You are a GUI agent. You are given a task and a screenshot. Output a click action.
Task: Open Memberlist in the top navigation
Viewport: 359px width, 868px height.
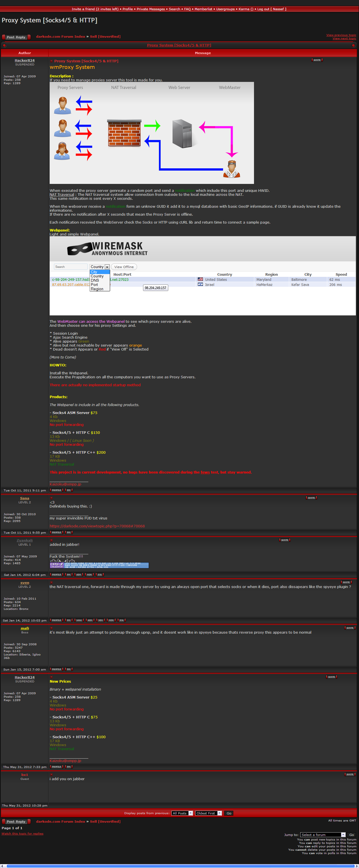(x=203, y=9)
